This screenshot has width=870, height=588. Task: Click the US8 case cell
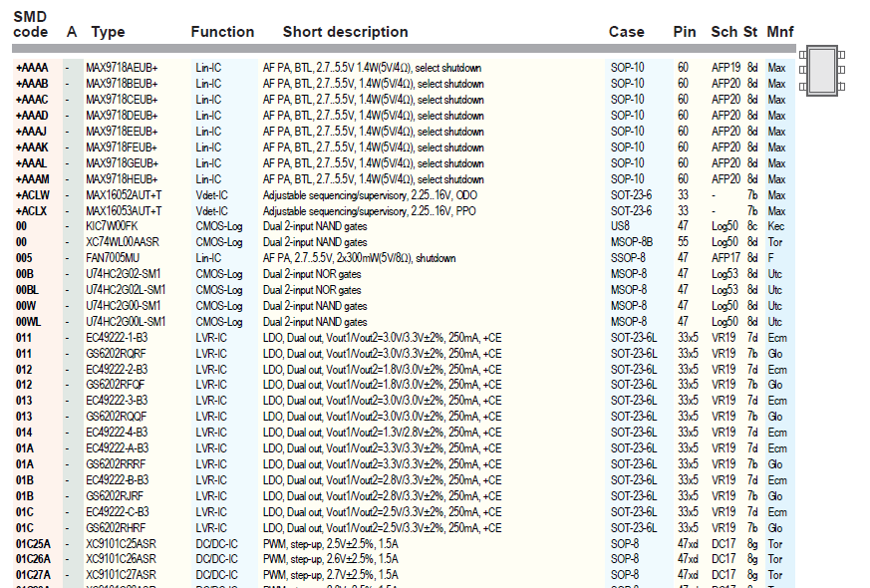619,226
